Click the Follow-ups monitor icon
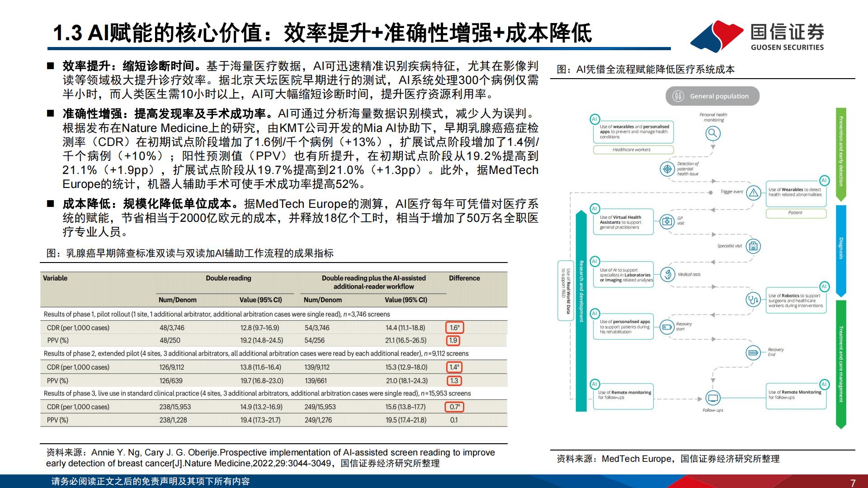 [712, 397]
